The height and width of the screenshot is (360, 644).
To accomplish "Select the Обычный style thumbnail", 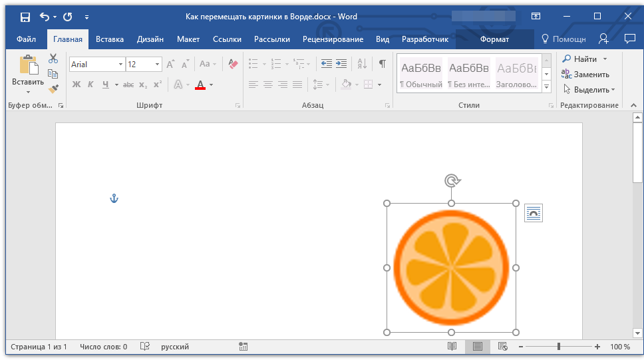I will tap(421, 74).
